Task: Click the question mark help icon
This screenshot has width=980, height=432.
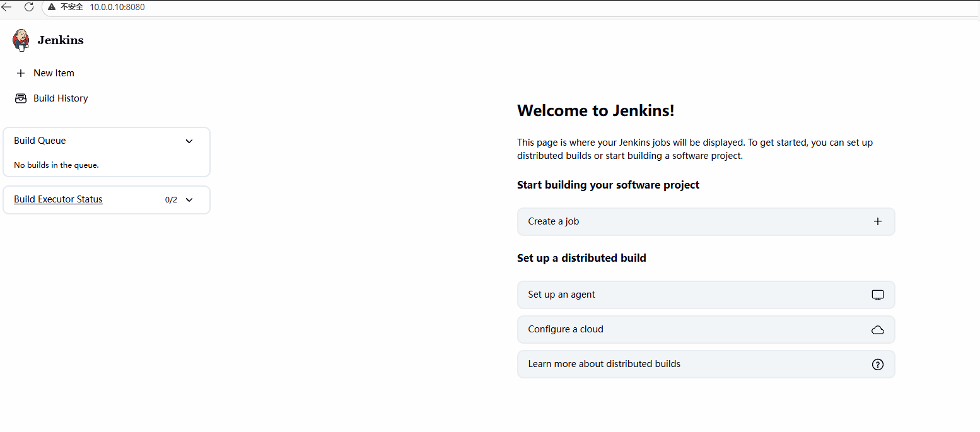Action: [x=877, y=365]
